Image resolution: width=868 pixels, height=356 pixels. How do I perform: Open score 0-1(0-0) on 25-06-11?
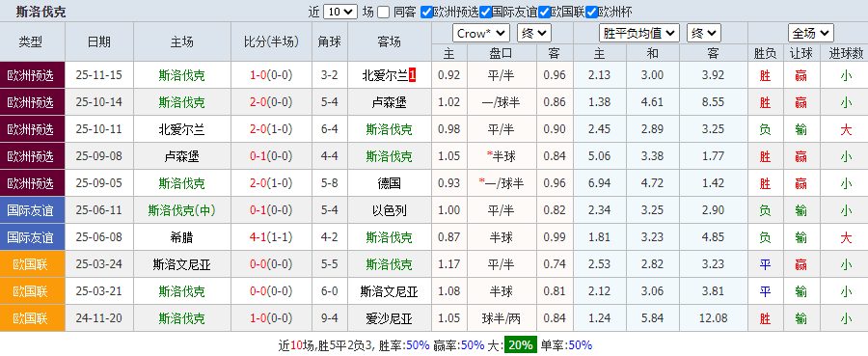271,210
